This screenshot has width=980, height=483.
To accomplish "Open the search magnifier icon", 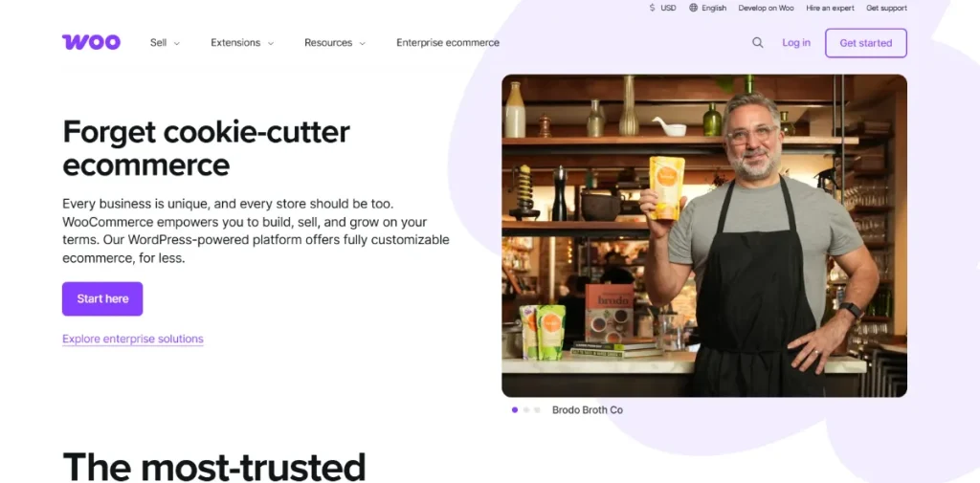I will coord(758,42).
